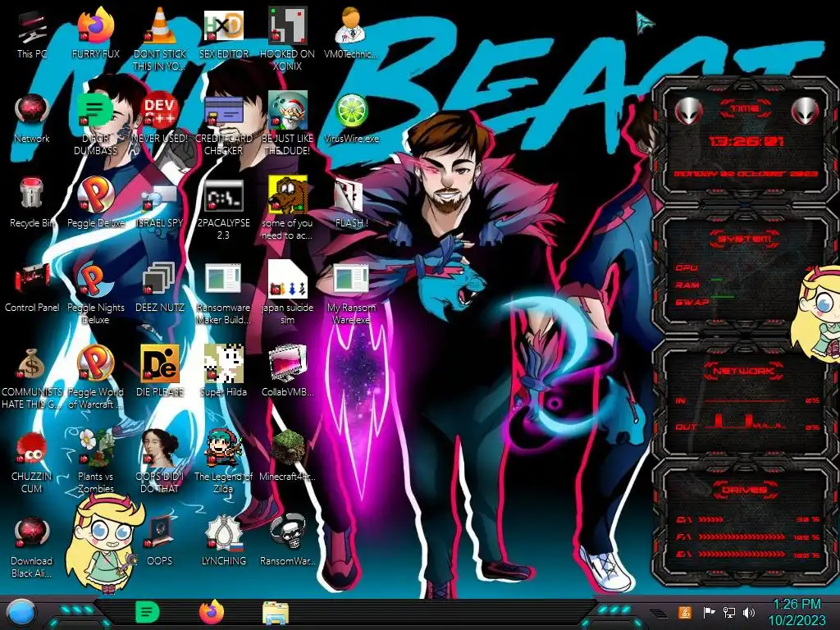
Task: Launch VirusWire.exe lime icon
Action: (x=351, y=111)
